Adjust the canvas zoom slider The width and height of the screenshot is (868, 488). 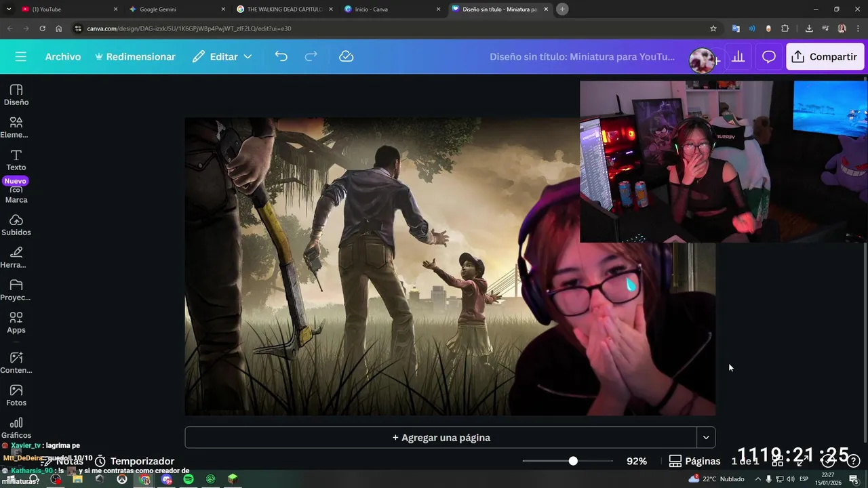[x=573, y=461]
